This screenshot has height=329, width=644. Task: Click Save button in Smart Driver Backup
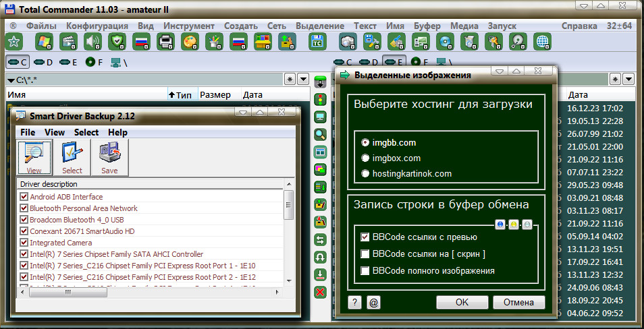tap(109, 158)
